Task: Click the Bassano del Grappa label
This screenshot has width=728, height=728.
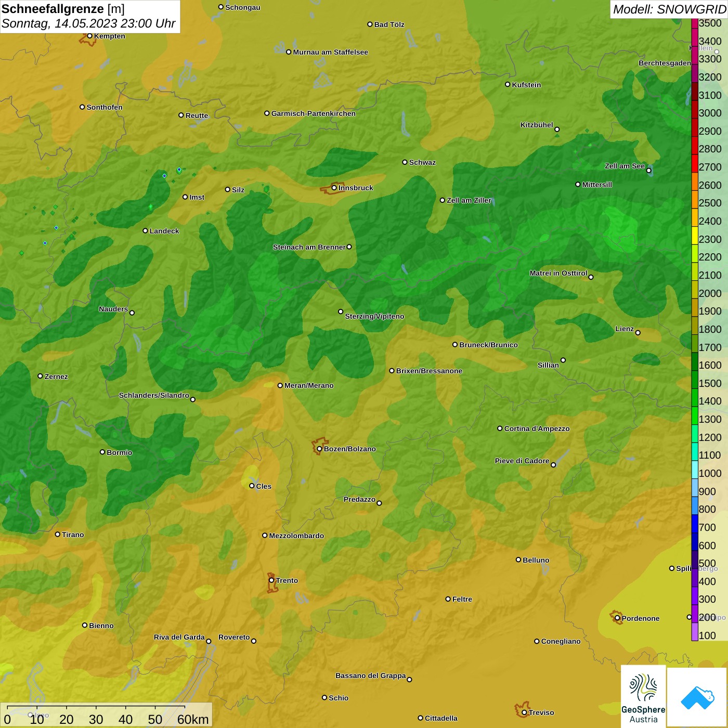Action: pos(370,675)
